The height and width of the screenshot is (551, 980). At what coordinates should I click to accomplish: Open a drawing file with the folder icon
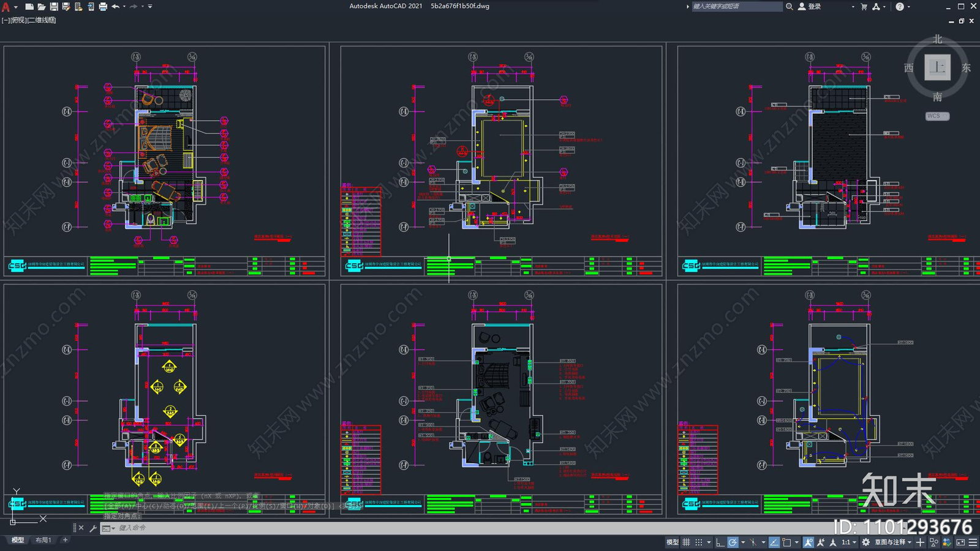pos(42,6)
